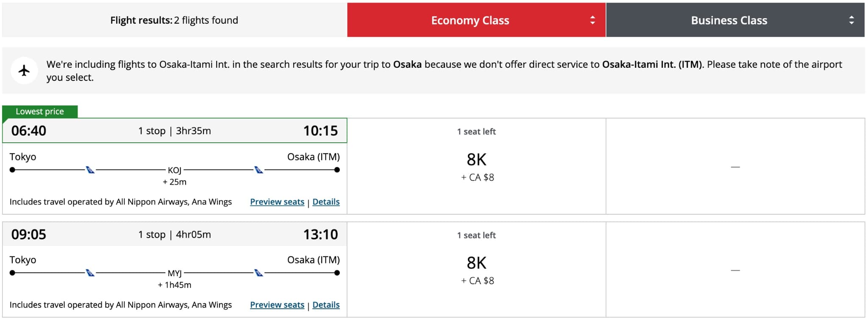
Task: Expand the 09:05 flight header row
Action: coord(175,234)
